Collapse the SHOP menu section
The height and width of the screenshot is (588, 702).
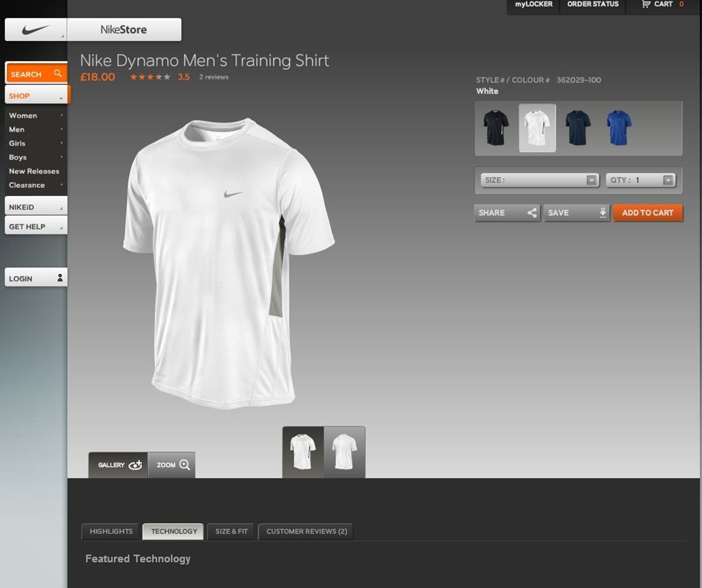coord(37,95)
